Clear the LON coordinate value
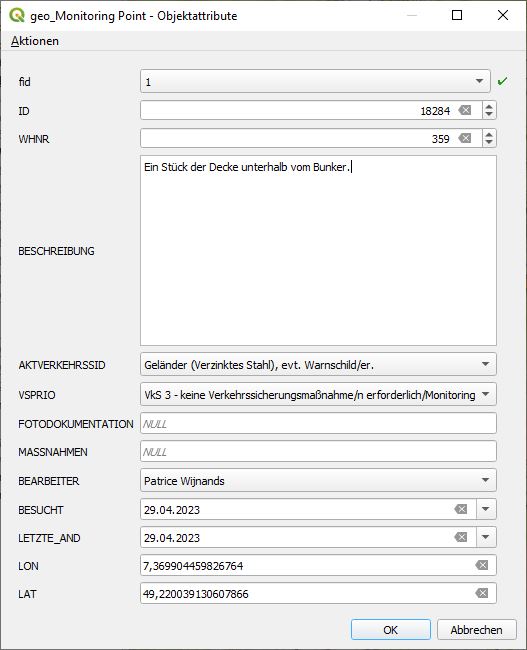 tap(482, 565)
